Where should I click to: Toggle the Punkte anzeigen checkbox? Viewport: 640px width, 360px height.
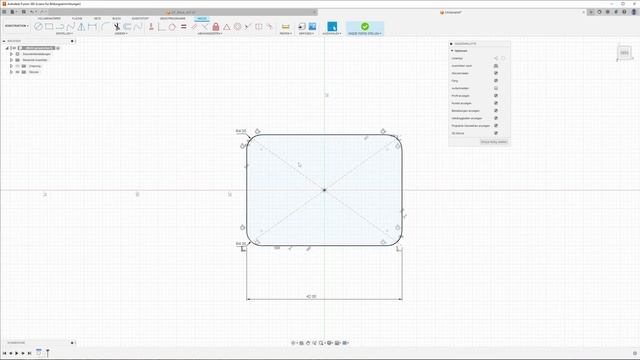pyautogui.click(x=496, y=103)
